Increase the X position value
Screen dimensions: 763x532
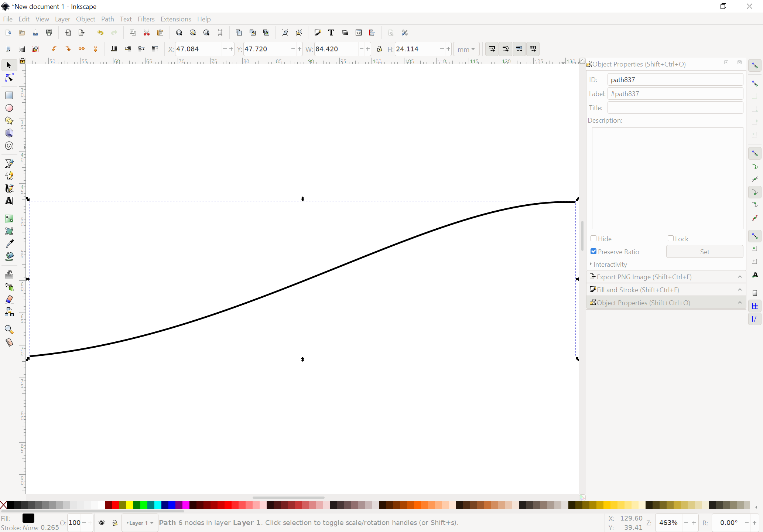click(x=231, y=49)
